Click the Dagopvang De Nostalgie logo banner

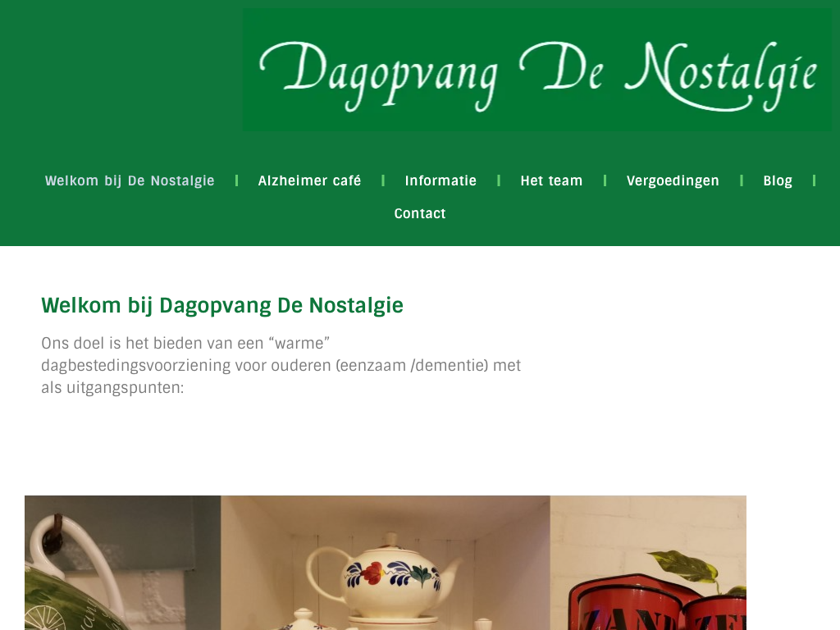[537, 70]
